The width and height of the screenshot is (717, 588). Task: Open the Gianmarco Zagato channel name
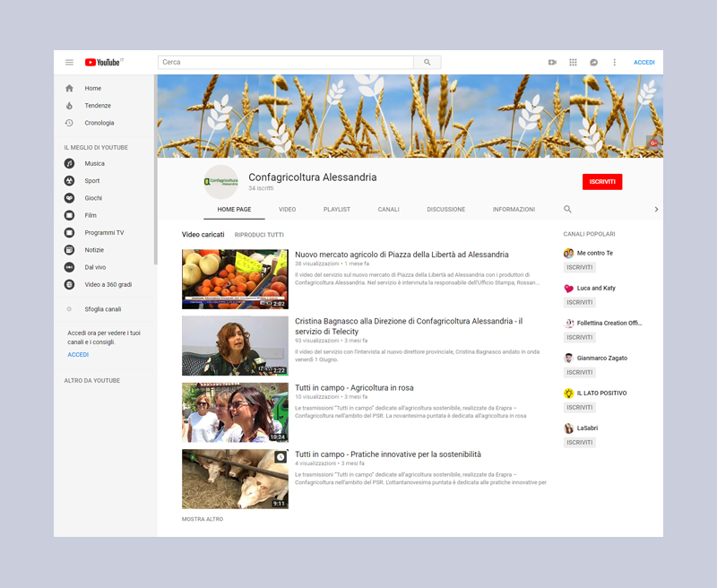coord(601,358)
